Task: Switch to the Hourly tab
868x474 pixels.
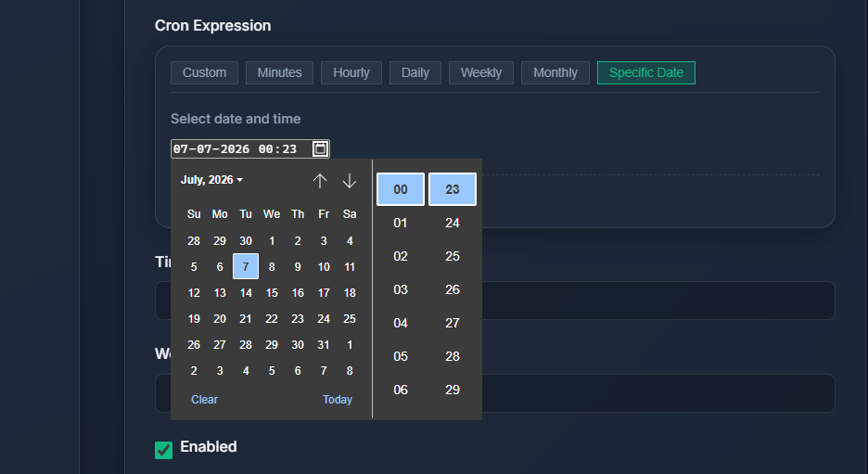Action: coord(351,72)
